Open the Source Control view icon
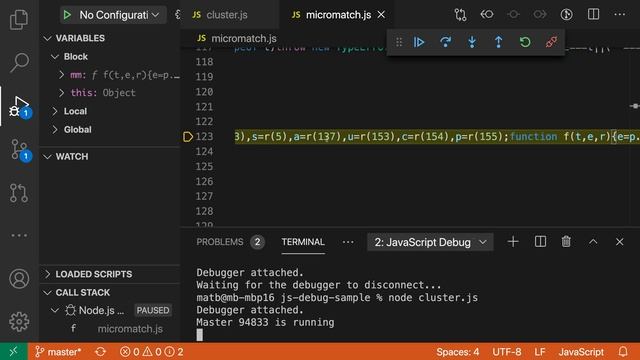640x360 pixels. (20, 150)
